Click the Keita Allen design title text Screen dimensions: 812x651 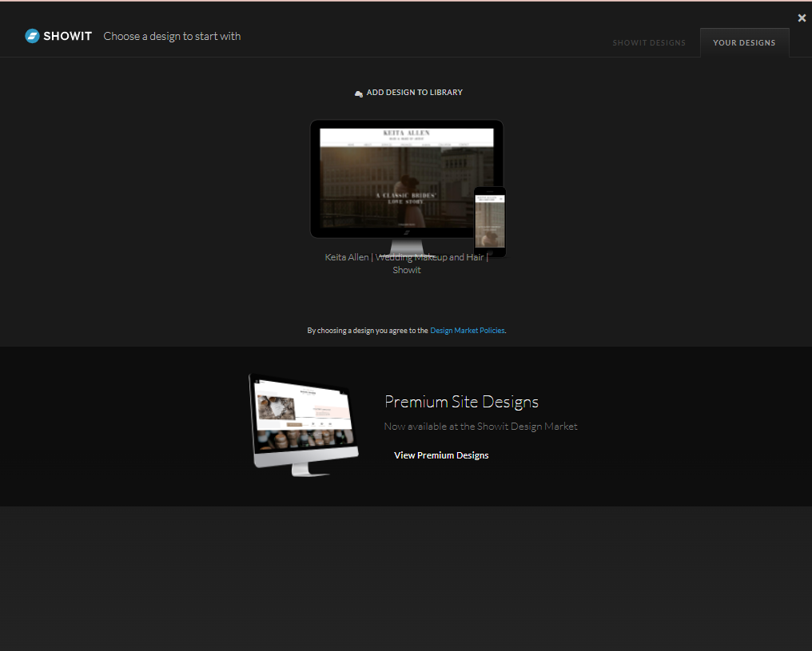pyautogui.click(x=407, y=264)
